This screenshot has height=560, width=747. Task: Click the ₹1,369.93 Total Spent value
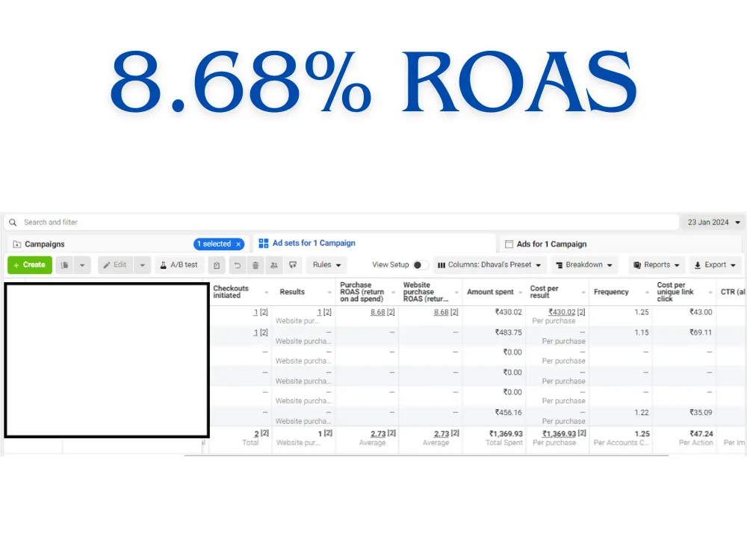(x=506, y=434)
